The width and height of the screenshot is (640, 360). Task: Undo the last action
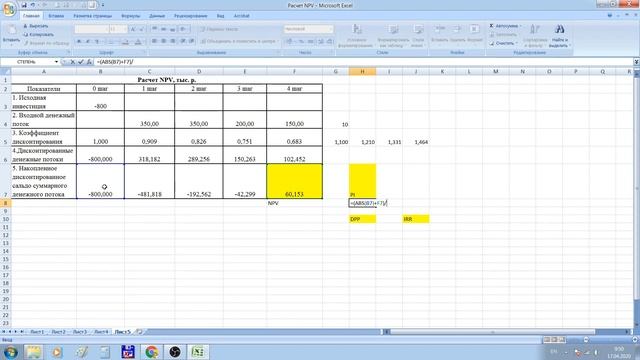coord(33,5)
